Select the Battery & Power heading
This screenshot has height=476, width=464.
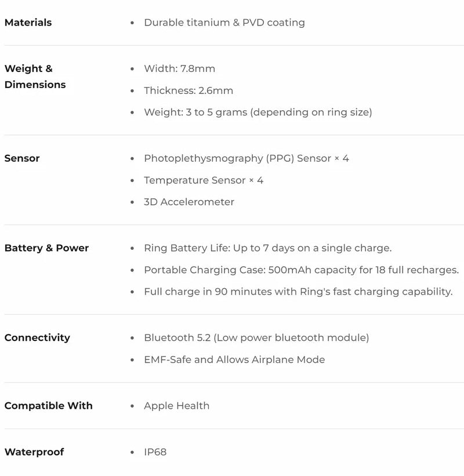point(46,248)
